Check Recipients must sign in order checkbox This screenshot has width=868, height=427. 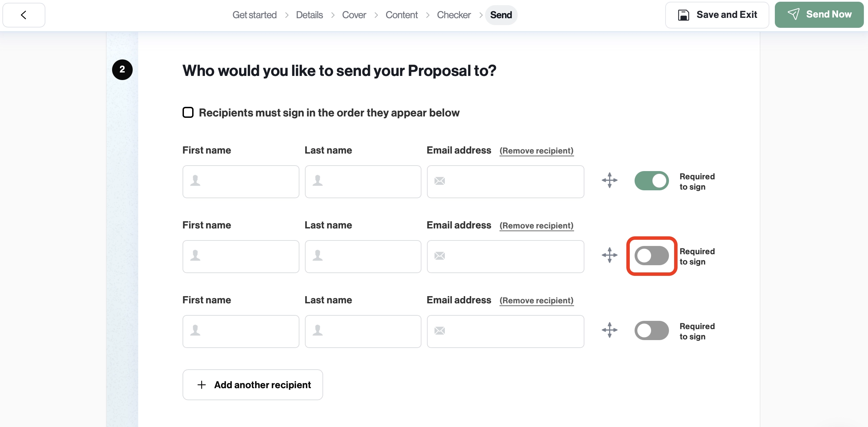[188, 112]
